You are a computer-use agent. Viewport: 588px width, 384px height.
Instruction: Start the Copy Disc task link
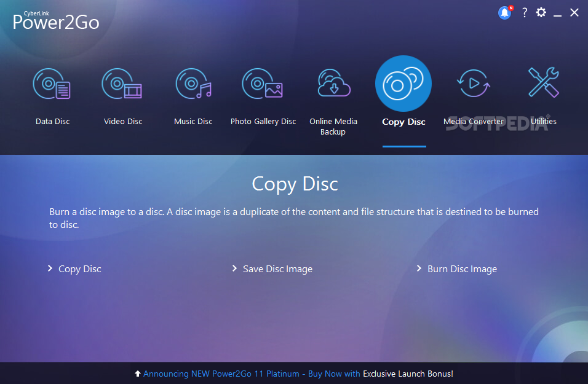(x=79, y=269)
